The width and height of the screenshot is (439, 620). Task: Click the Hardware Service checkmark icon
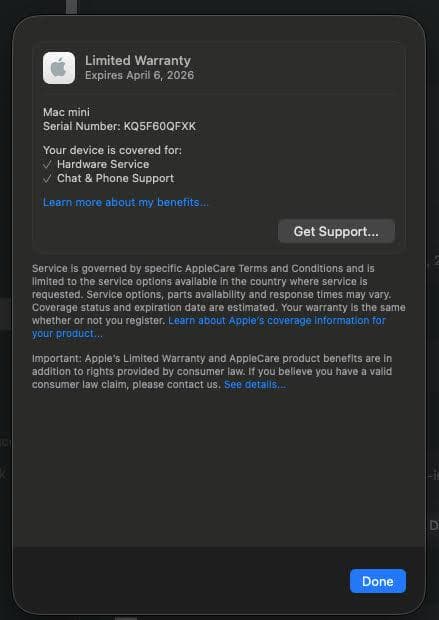pyautogui.click(x=47, y=164)
